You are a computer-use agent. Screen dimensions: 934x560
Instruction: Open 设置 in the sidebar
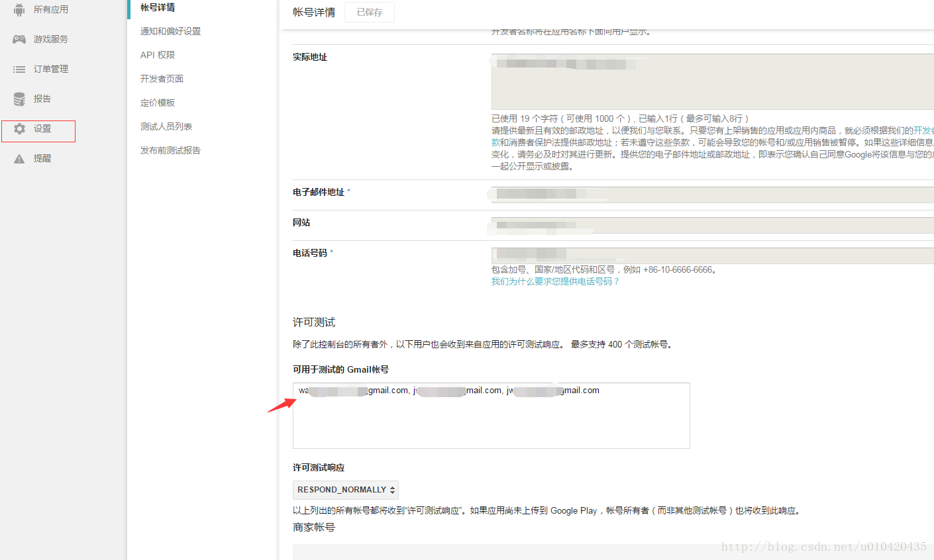(42, 128)
